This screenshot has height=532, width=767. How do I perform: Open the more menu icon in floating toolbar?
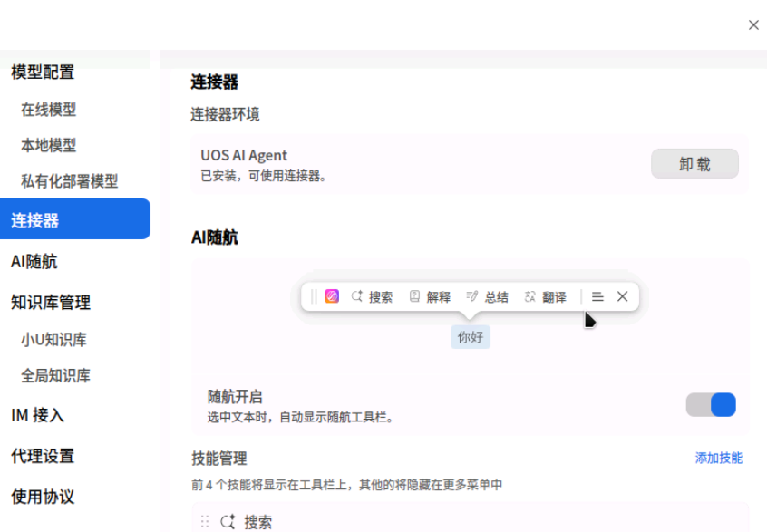[597, 296]
